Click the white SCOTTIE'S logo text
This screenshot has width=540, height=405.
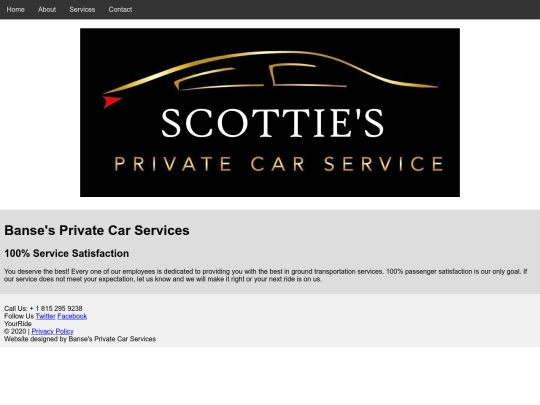point(272,123)
